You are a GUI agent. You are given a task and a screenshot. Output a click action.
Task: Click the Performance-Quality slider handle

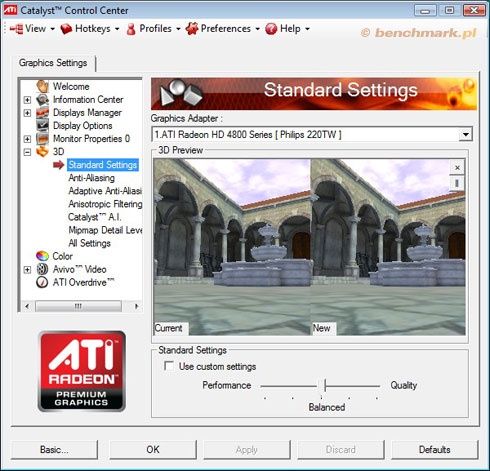pyautogui.click(x=325, y=385)
